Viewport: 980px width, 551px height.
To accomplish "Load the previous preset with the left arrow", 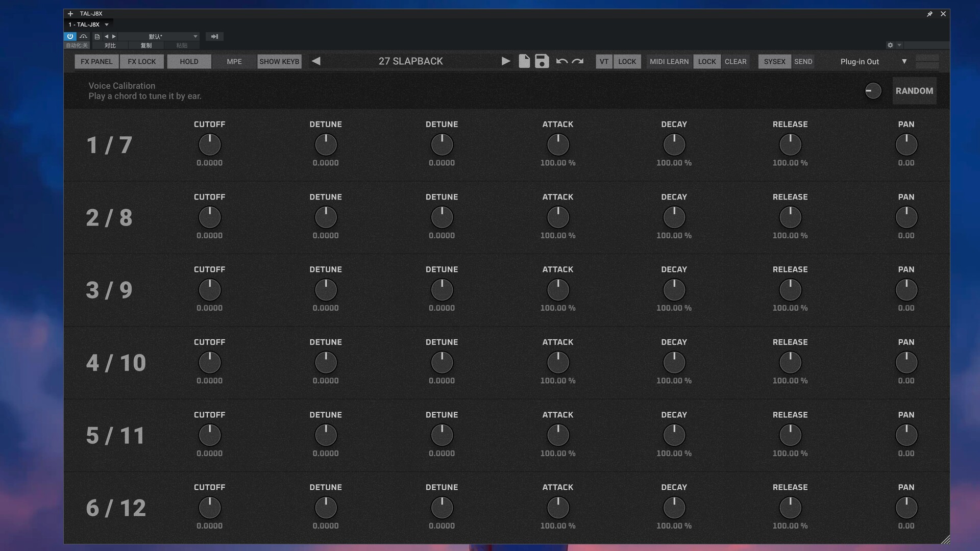I will coord(316,61).
